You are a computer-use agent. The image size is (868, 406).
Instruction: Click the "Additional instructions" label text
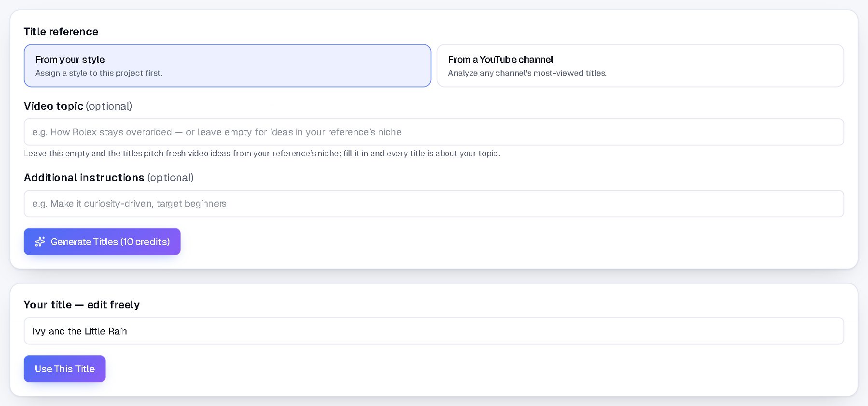(x=84, y=178)
